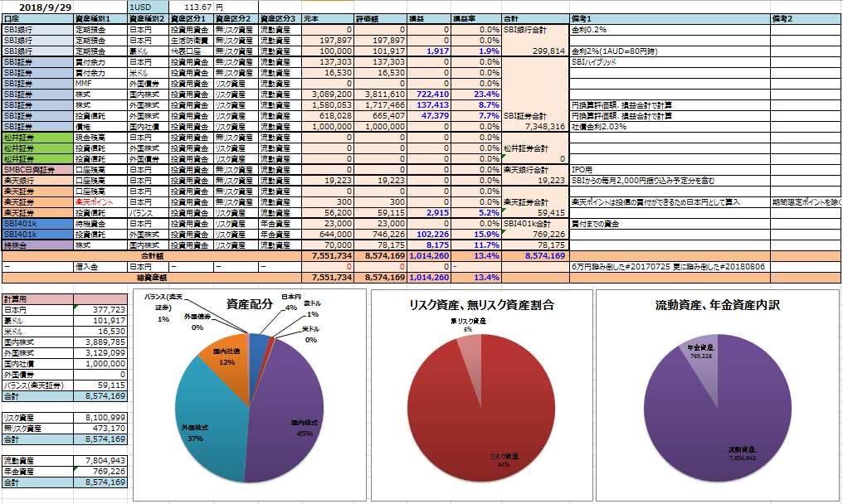Select the 評価額 column header

380,19
